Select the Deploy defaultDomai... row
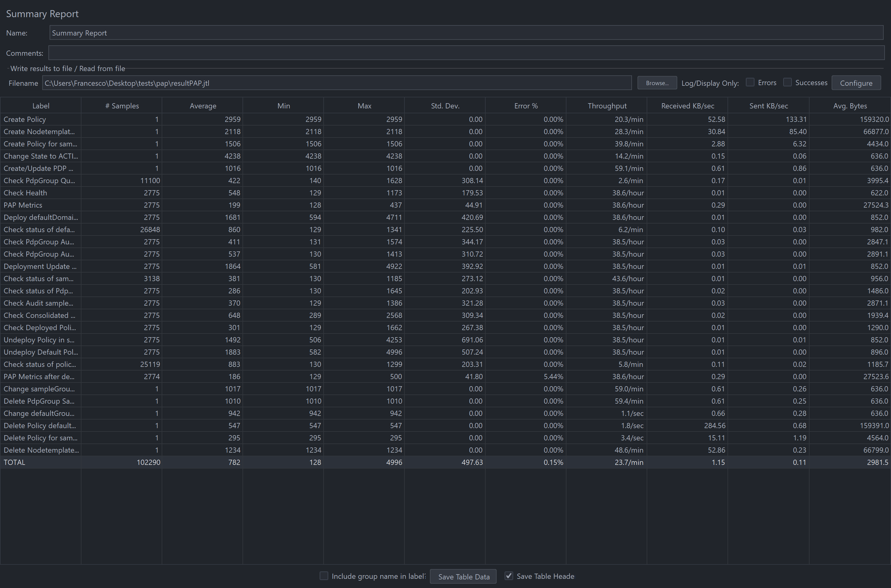 click(445, 217)
